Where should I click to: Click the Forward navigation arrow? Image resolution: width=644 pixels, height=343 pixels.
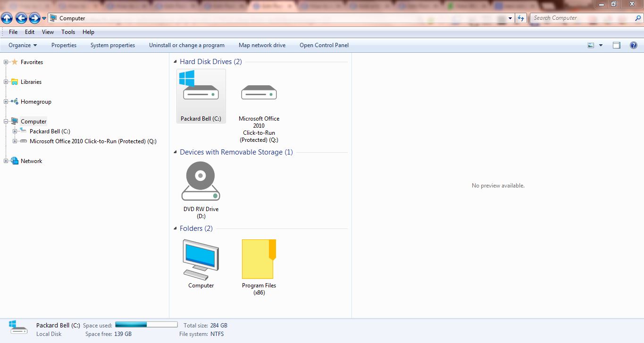(x=34, y=18)
